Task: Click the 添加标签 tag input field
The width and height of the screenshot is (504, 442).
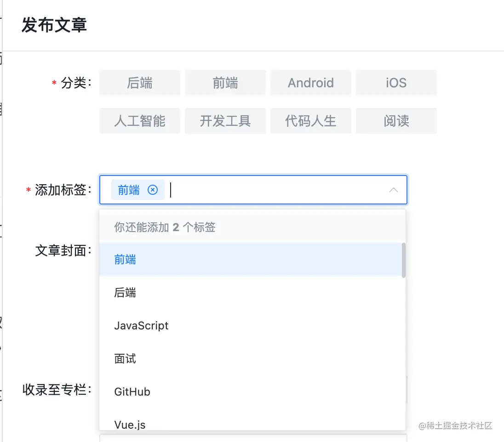Action: coord(276,190)
